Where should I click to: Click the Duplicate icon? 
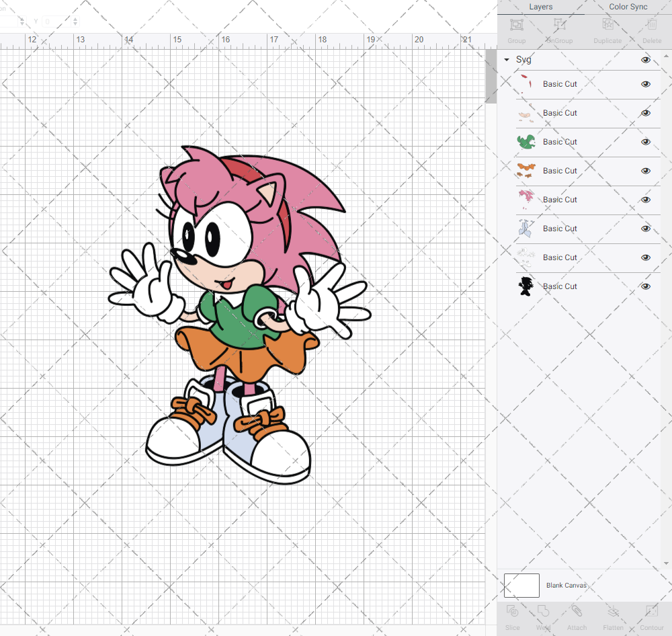click(607, 25)
